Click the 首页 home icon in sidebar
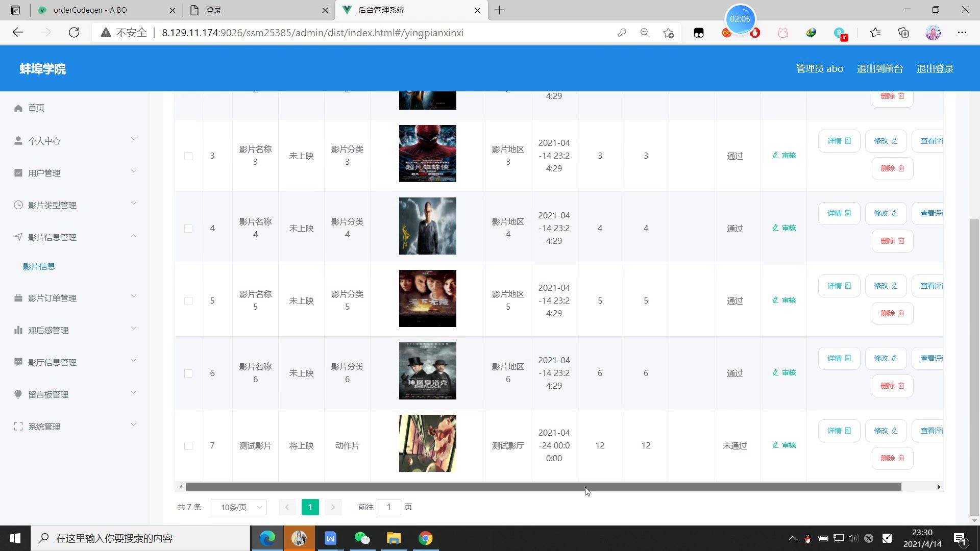The height and width of the screenshot is (551, 980). coord(18,108)
